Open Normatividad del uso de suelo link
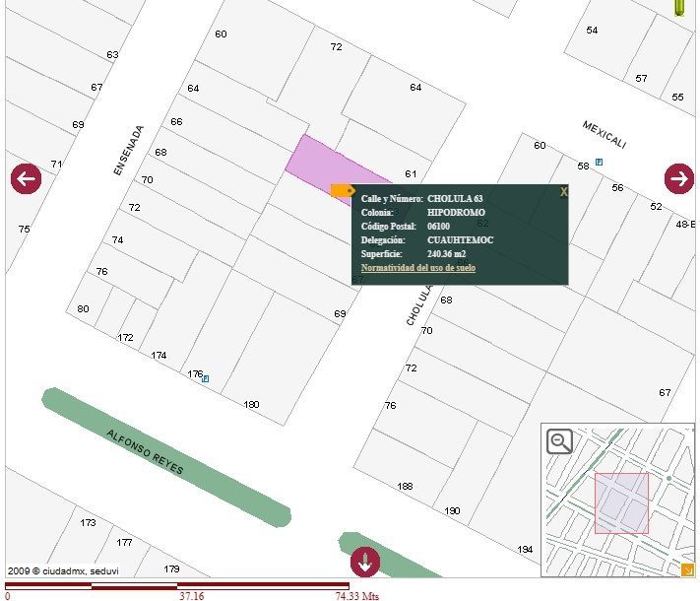Viewport: 700px width, 601px height. pyautogui.click(x=417, y=268)
